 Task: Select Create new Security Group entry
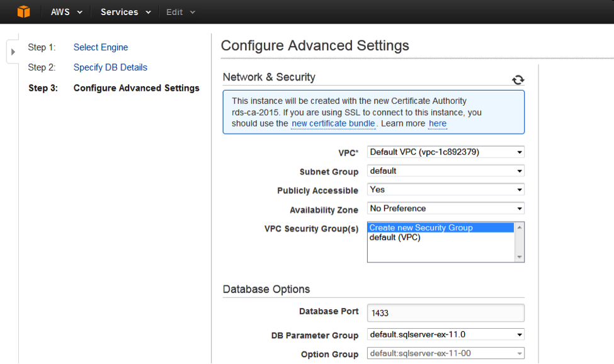pyautogui.click(x=441, y=227)
